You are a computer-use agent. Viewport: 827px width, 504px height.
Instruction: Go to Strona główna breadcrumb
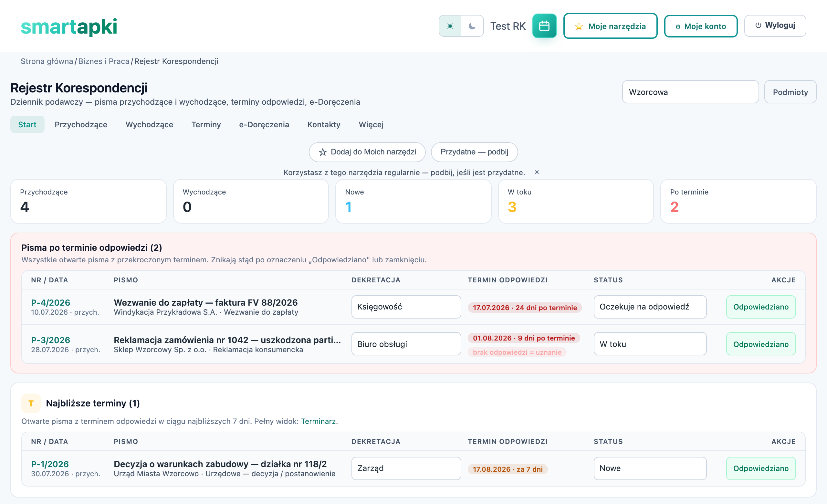(x=47, y=61)
